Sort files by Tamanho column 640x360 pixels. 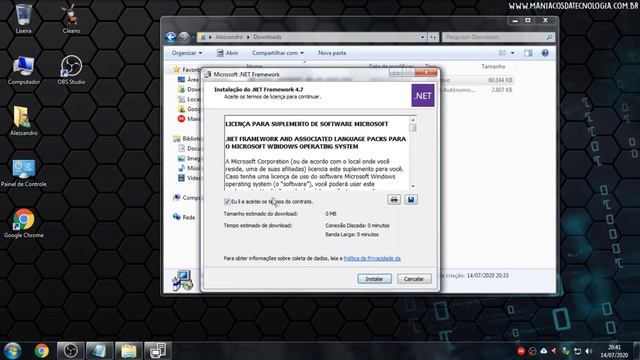(493, 66)
